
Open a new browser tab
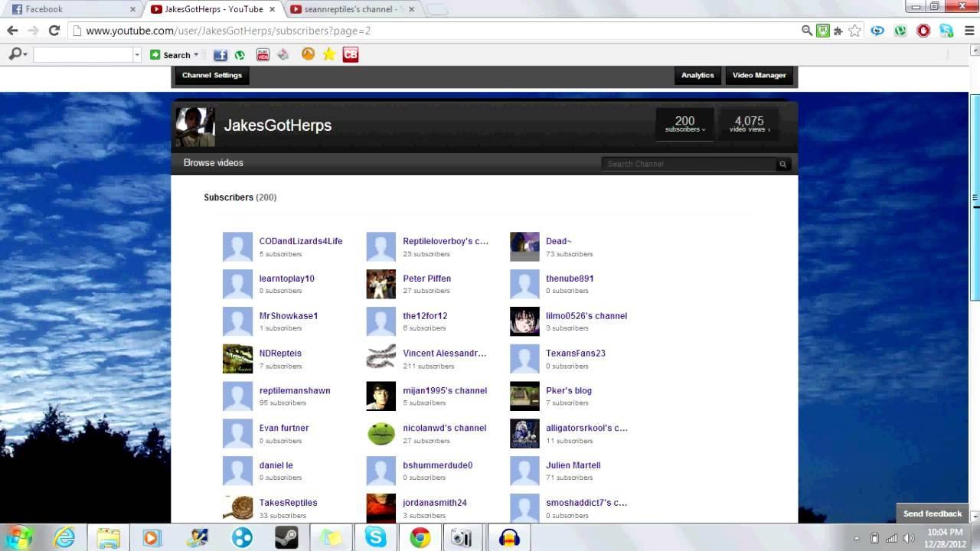(x=436, y=10)
